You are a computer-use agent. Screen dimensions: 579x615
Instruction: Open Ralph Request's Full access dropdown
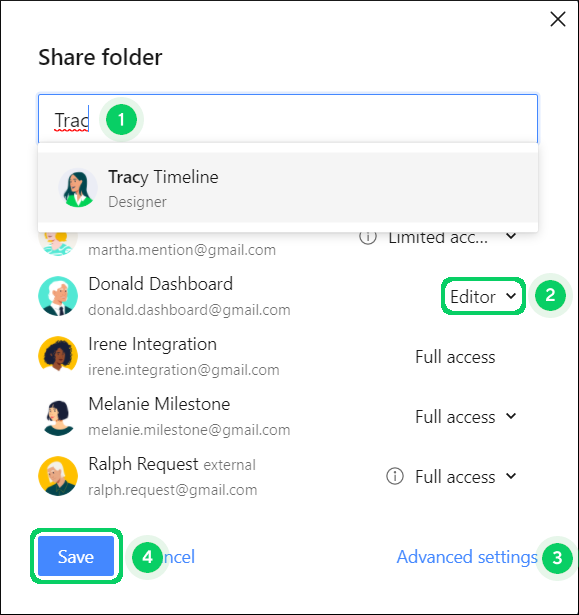[x=466, y=477]
